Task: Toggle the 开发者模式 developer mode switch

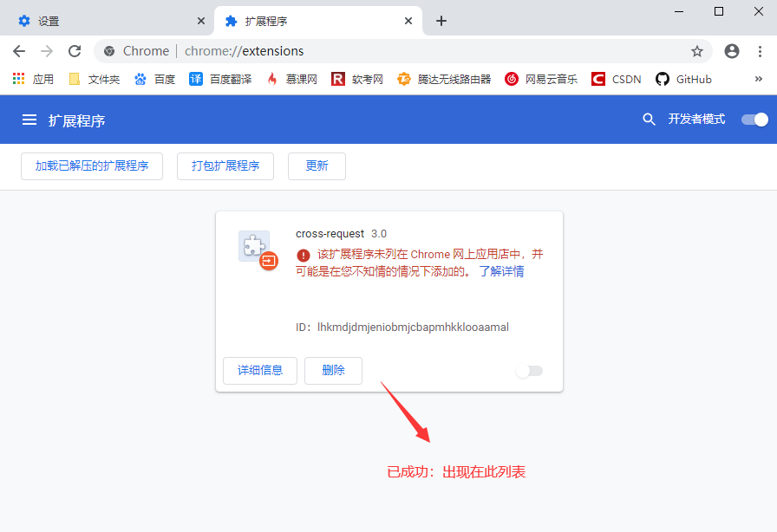Action: coord(754,120)
